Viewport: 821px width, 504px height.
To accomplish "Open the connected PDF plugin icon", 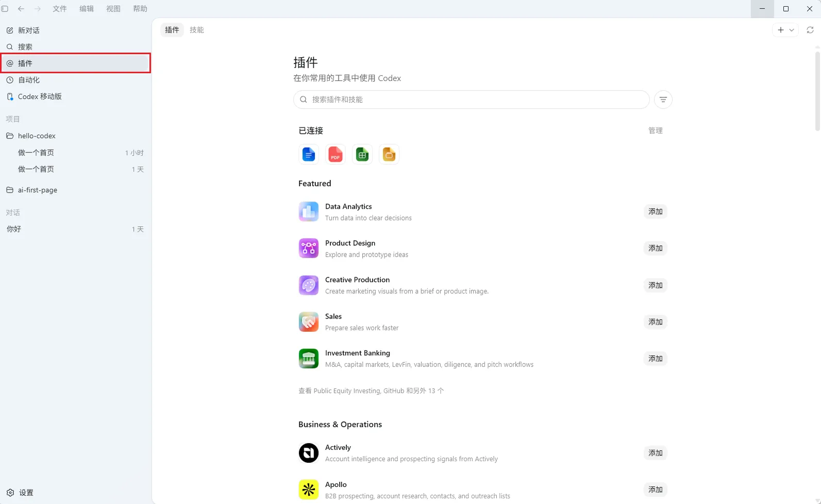I will [336, 155].
